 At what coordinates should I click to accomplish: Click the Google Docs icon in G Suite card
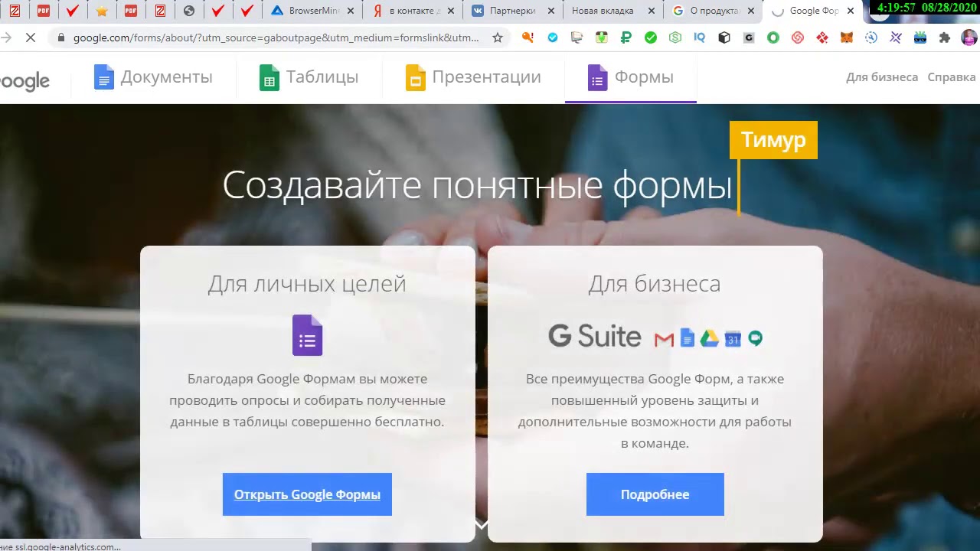(x=687, y=337)
